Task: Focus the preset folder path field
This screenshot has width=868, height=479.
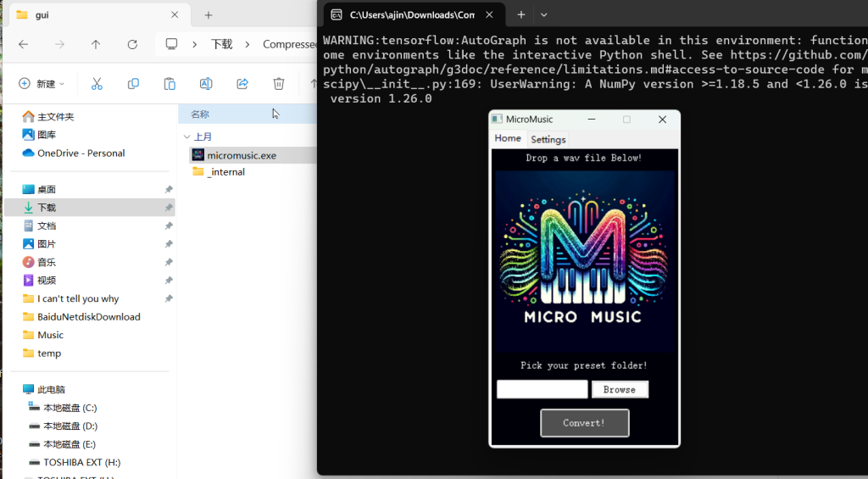Action: [x=542, y=389]
